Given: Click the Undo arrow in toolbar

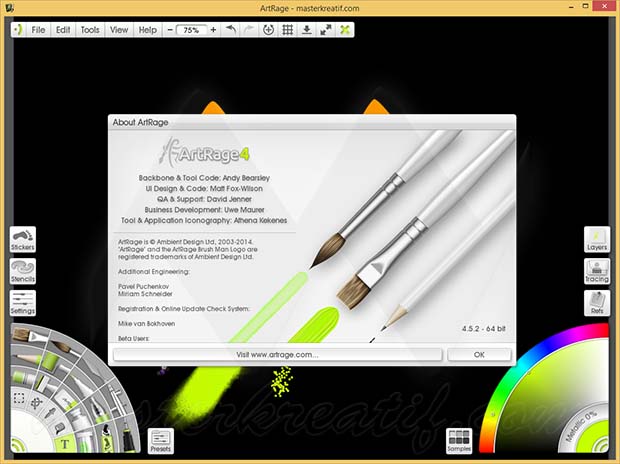Looking at the screenshot, I should coord(231,30).
